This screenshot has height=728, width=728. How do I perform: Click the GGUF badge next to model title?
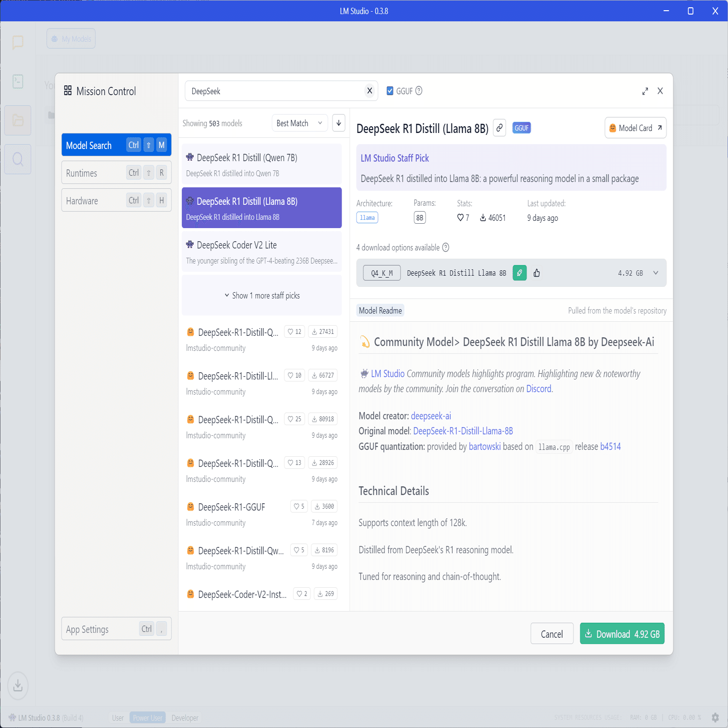coord(522,128)
